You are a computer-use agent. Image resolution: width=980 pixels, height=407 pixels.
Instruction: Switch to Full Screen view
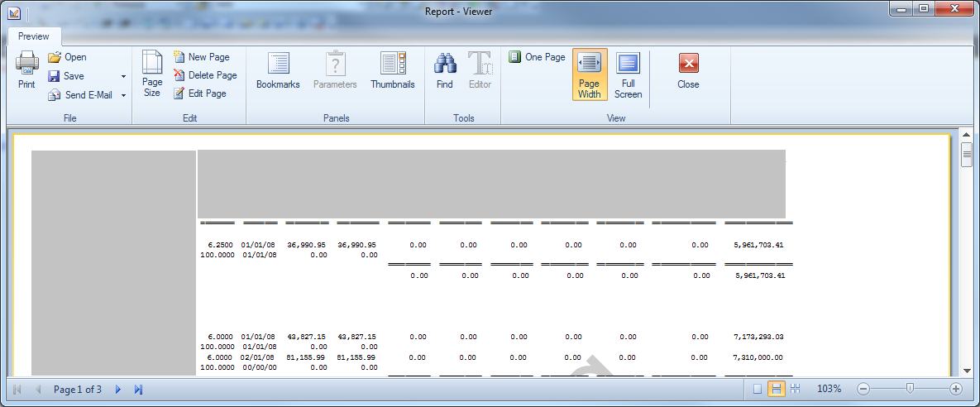click(x=629, y=74)
